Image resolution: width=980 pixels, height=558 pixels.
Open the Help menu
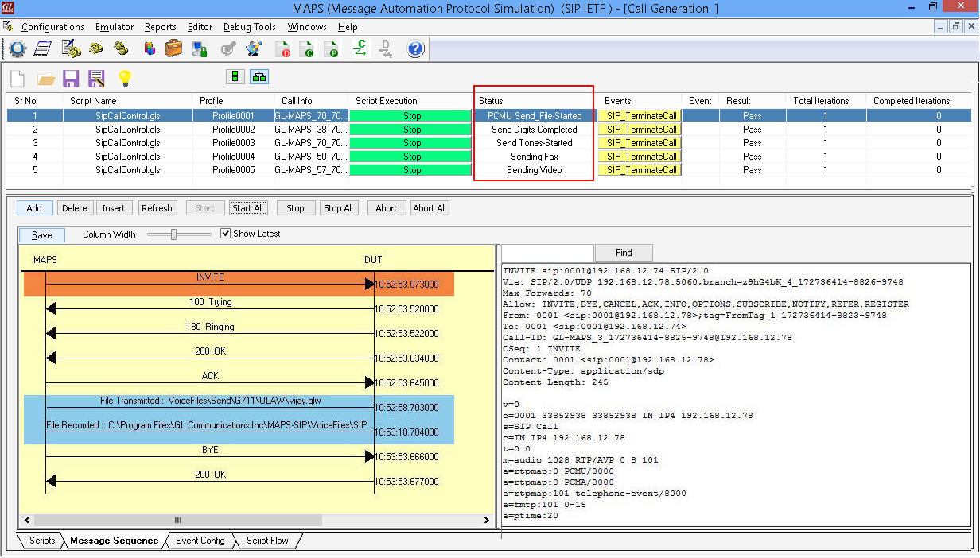[348, 27]
